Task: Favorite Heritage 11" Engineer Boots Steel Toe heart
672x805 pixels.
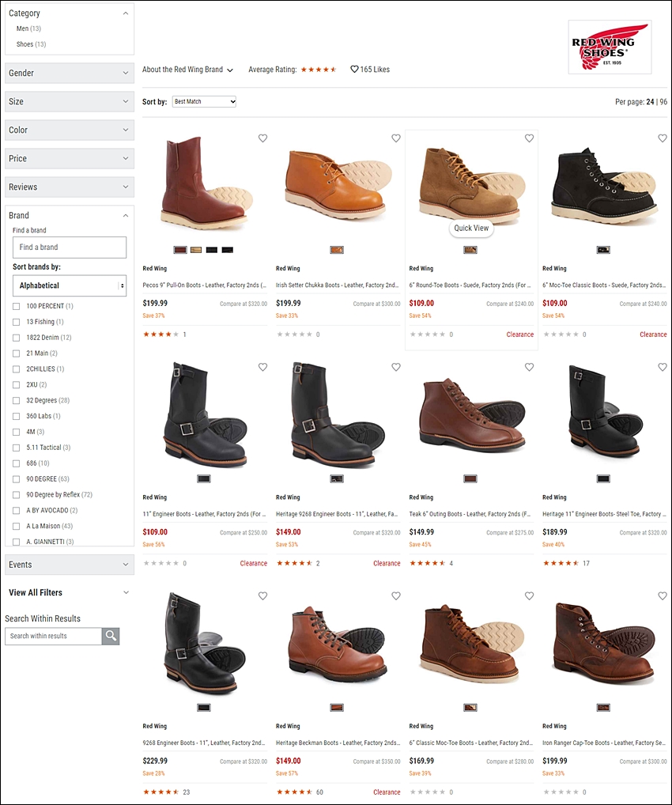Action: 663,367
